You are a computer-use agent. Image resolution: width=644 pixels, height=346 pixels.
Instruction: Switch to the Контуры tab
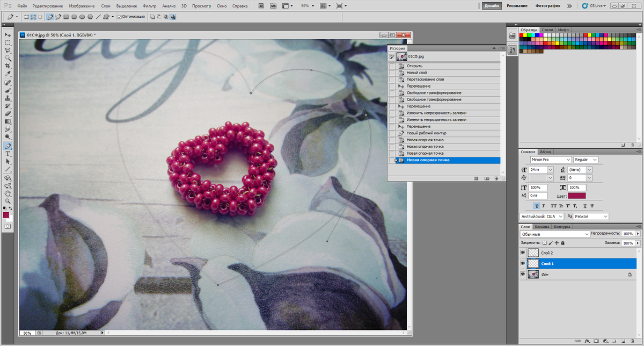pos(562,227)
